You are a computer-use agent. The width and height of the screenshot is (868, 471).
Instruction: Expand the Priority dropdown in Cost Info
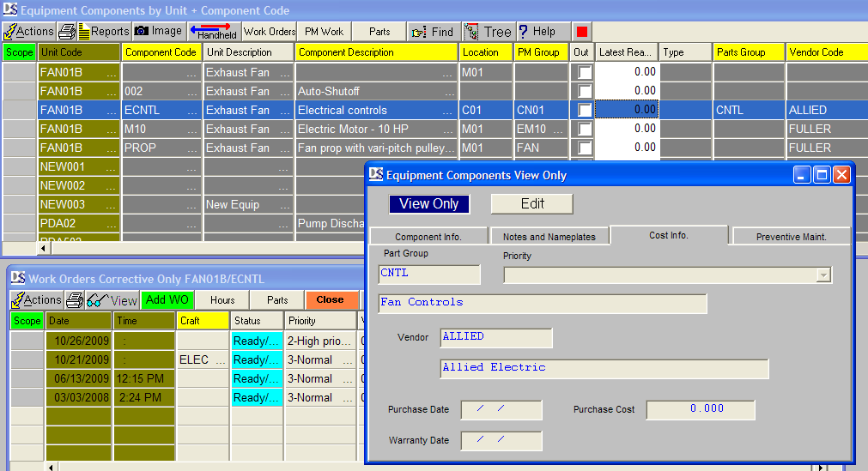[823, 275]
